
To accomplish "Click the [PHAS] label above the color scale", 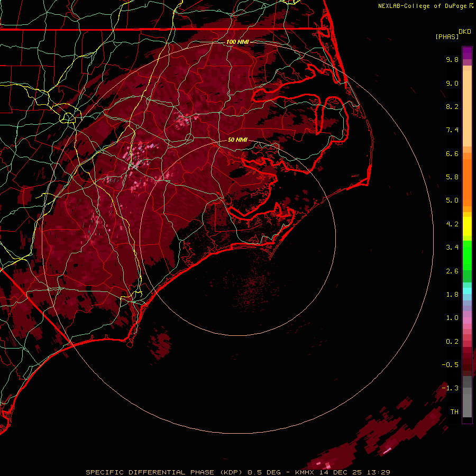I will pos(447,37).
